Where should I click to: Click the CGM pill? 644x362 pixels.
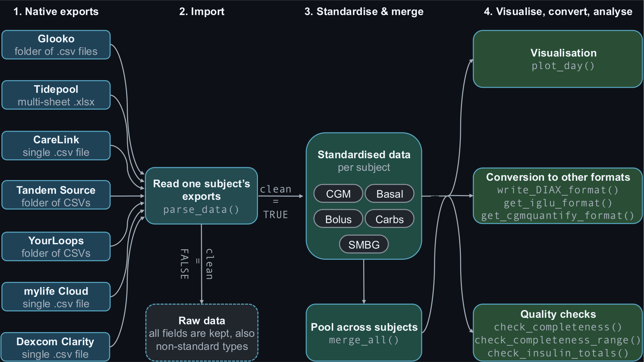pos(338,194)
